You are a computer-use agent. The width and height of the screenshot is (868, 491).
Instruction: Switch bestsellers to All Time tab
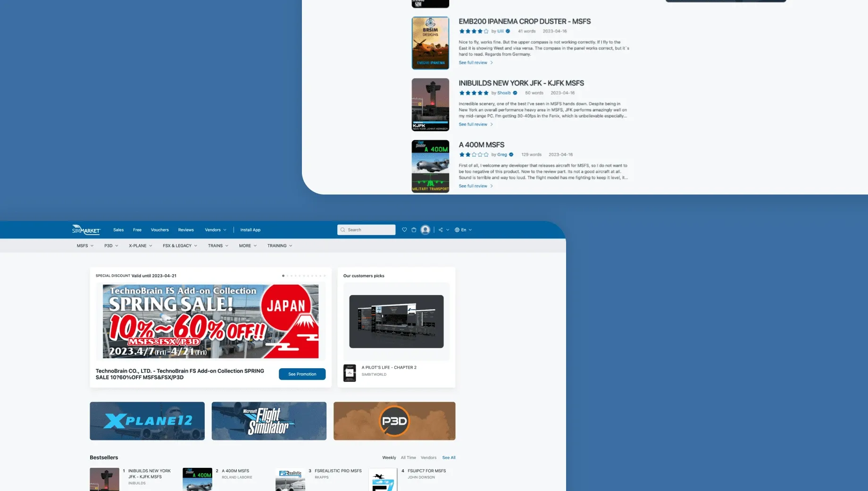pos(409,457)
